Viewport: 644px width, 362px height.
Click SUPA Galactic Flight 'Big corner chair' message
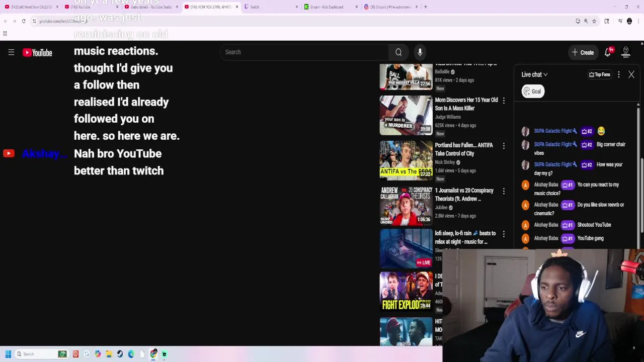pyautogui.click(x=578, y=148)
